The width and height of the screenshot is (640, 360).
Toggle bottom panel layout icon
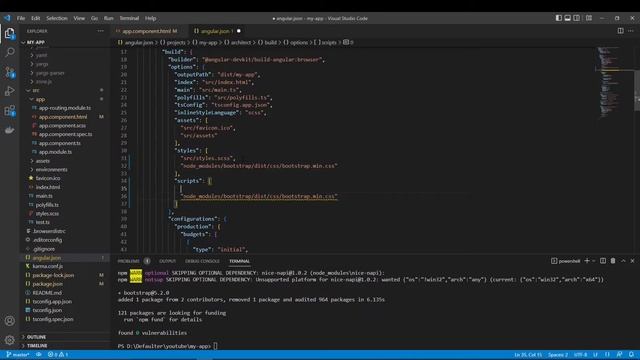coord(568,18)
